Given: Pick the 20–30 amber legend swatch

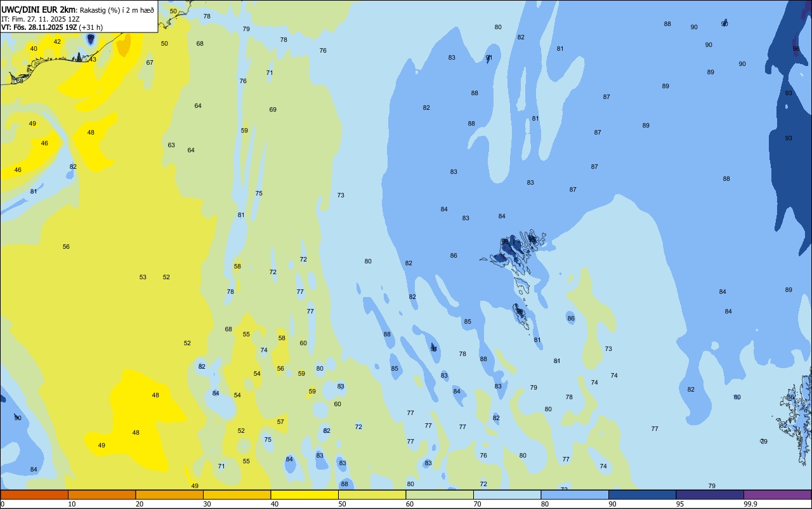Looking at the screenshot, I should 169,494.
